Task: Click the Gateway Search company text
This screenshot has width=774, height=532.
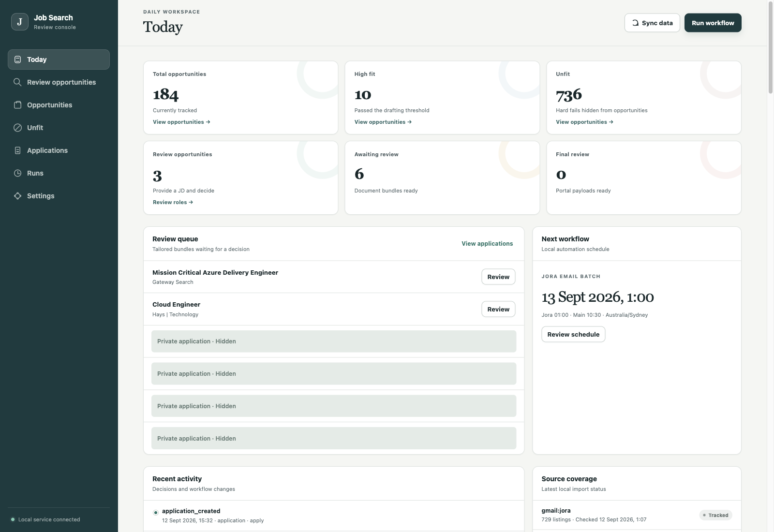Action: pos(173,282)
